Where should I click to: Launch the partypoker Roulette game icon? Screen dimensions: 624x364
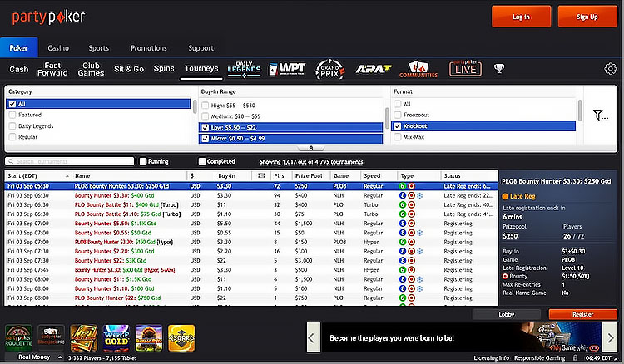coord(18,337)
